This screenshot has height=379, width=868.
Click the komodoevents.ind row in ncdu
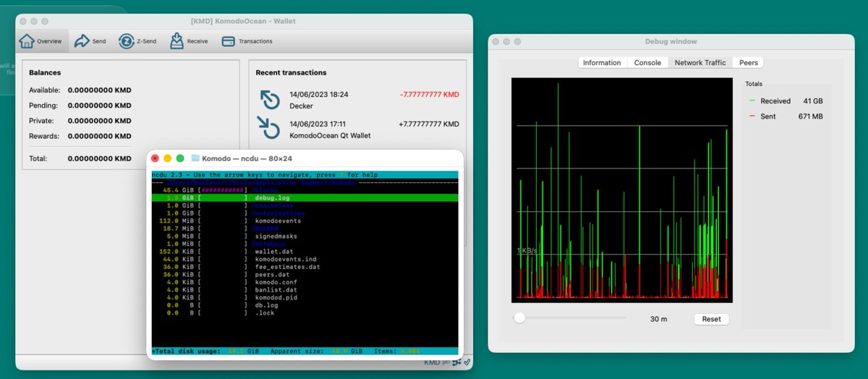(305, 259)
